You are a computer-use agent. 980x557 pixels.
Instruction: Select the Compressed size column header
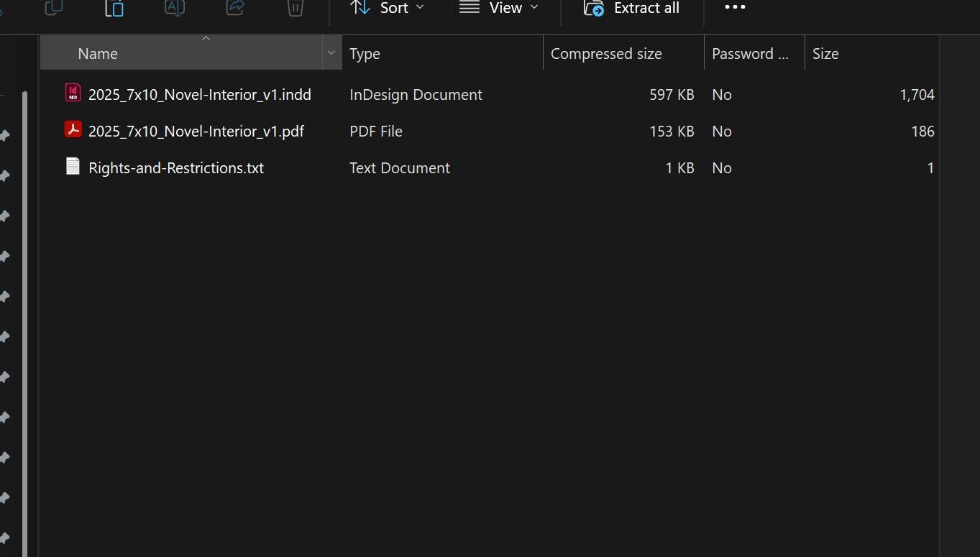pos(606,53)
